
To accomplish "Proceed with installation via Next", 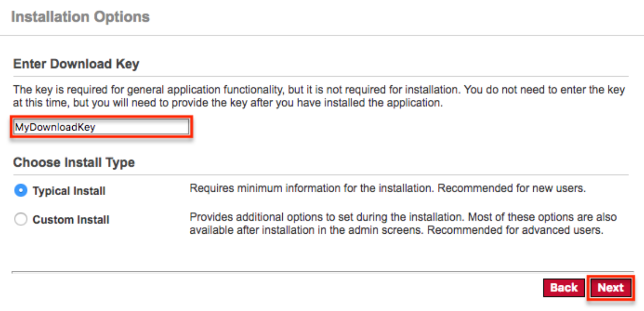I will [611, 288].
